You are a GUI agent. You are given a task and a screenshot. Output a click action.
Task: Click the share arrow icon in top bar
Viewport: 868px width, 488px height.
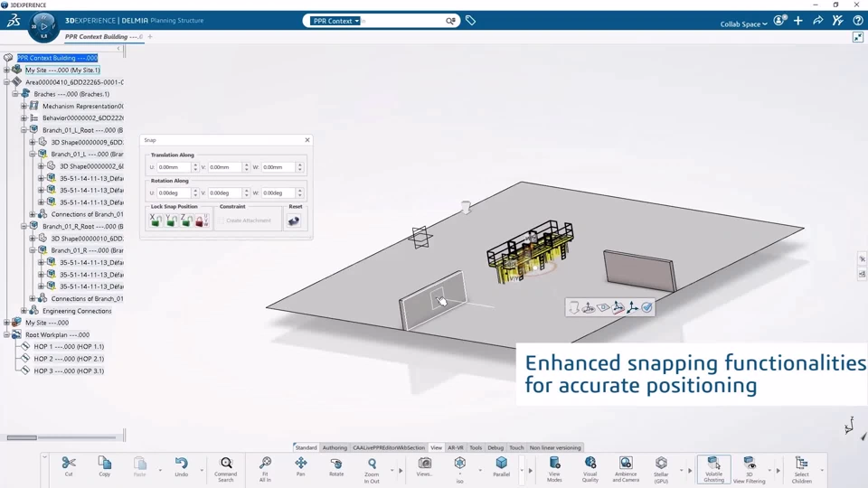click(x=817, y=21)
